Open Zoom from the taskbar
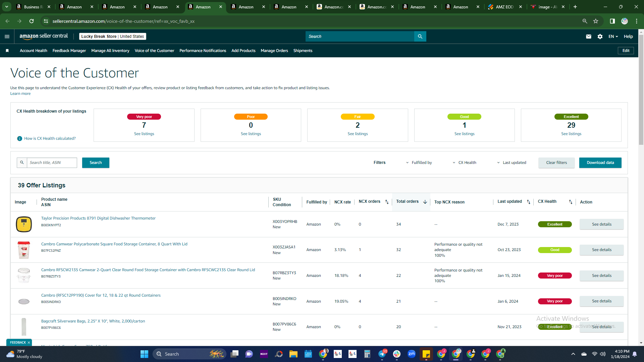This screenshot has height=362, width=644. 412,354
